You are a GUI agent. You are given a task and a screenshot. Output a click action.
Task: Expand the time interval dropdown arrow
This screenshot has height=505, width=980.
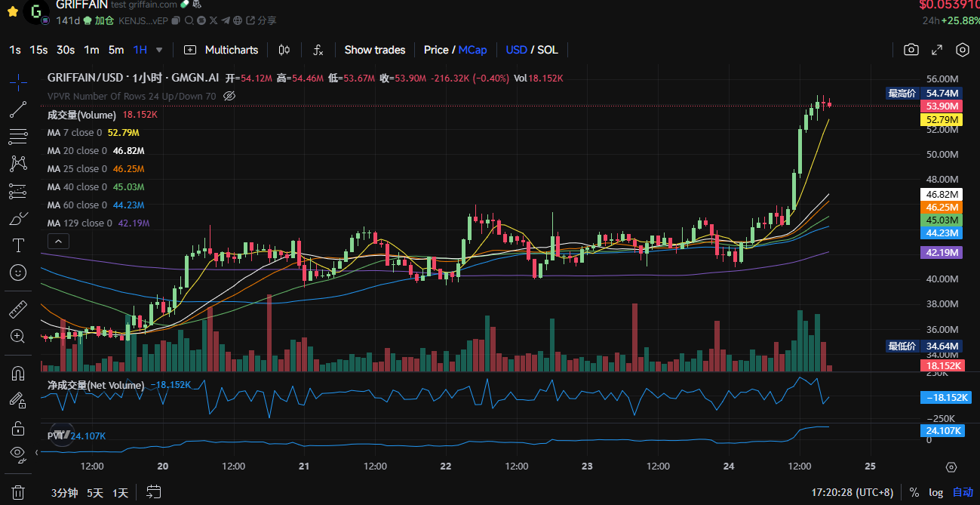pos(159,50)
